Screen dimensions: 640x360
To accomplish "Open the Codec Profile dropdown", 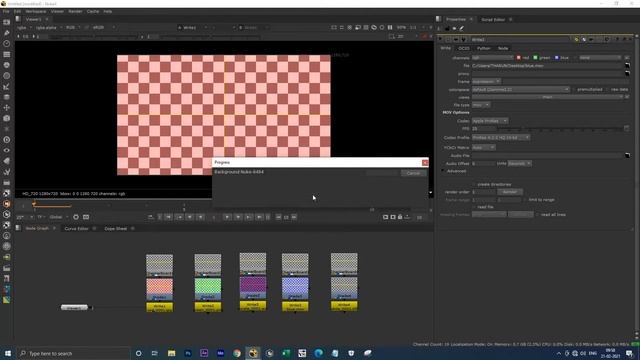I will [x=501, y=138].
